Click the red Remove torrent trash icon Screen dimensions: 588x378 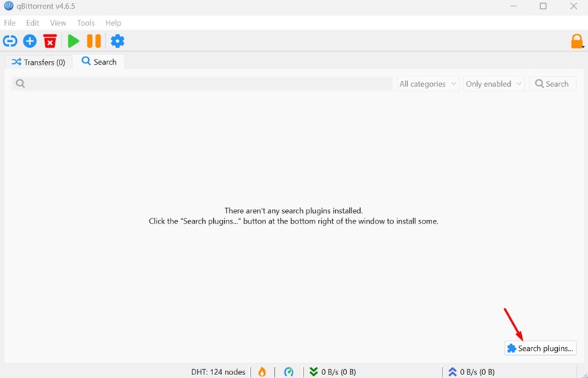point(50,41)
